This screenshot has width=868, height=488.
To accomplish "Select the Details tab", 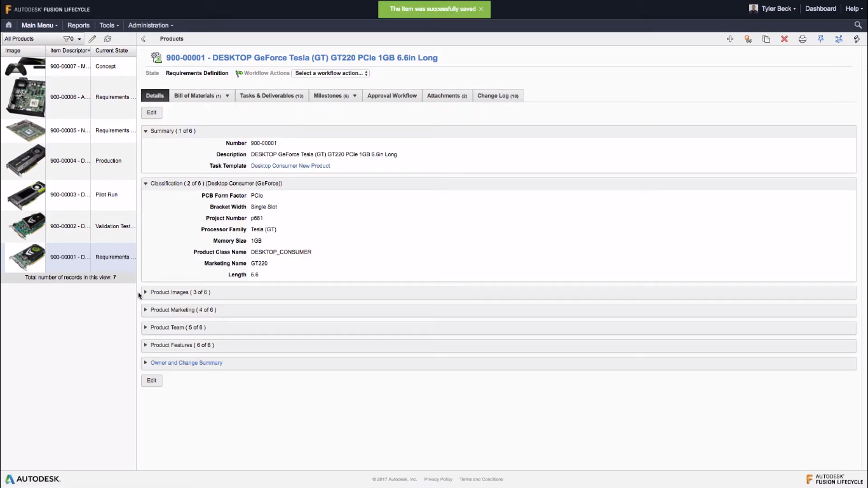I will pyautogui.click(x=155, y=96).
